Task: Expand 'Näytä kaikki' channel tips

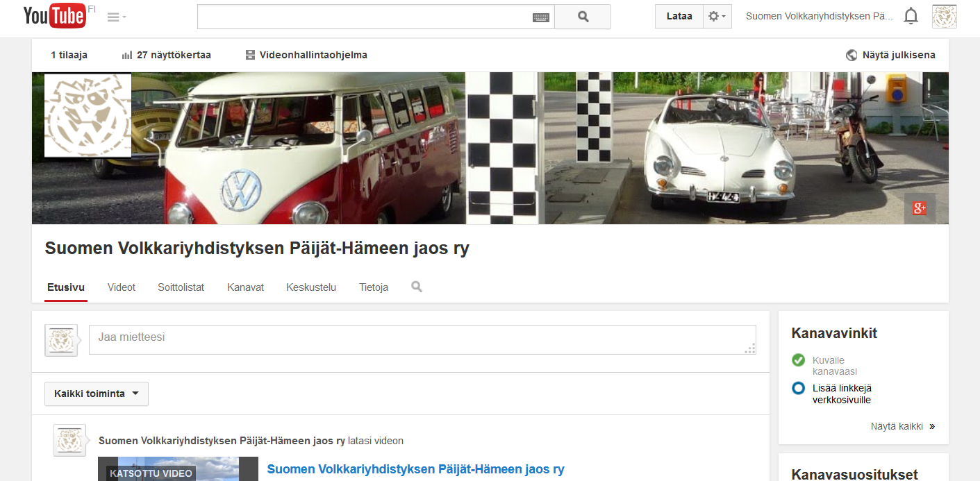Action: (902, 426)
